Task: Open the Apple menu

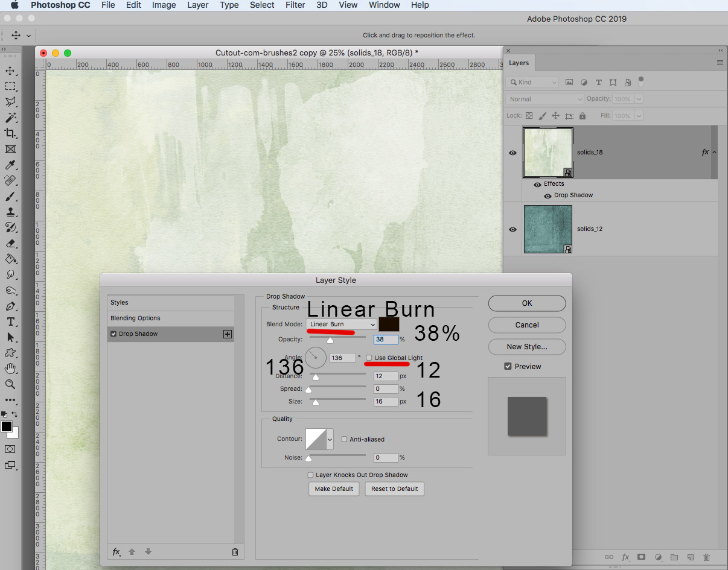Action: point(15,5)
